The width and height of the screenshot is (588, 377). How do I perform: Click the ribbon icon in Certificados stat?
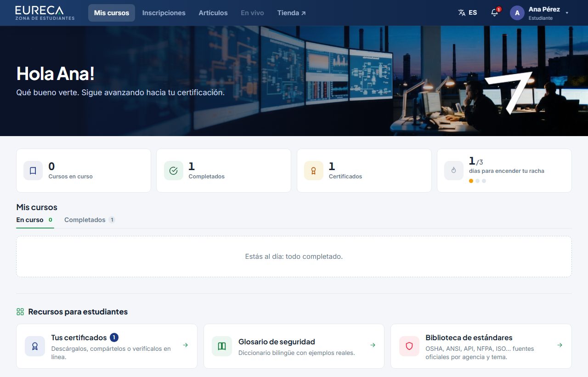[x=314, y=171]
